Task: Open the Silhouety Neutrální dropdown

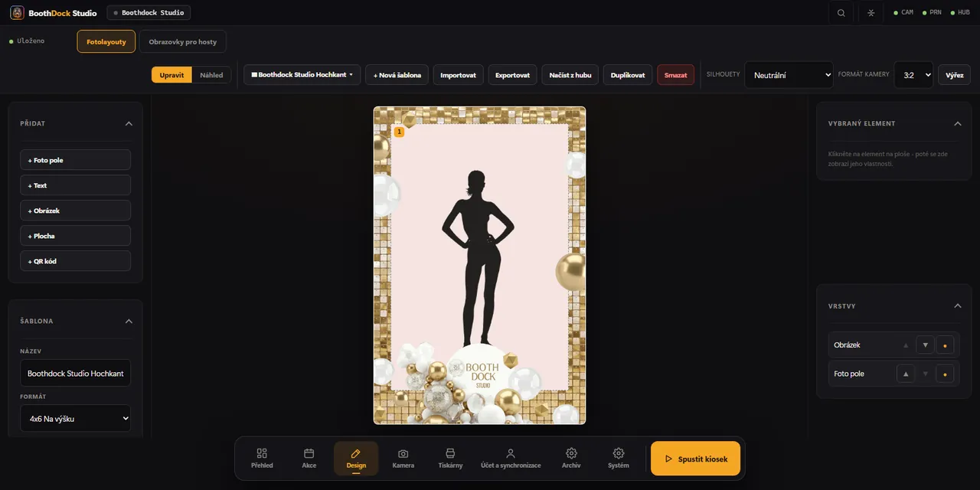Action: [789, 75]
